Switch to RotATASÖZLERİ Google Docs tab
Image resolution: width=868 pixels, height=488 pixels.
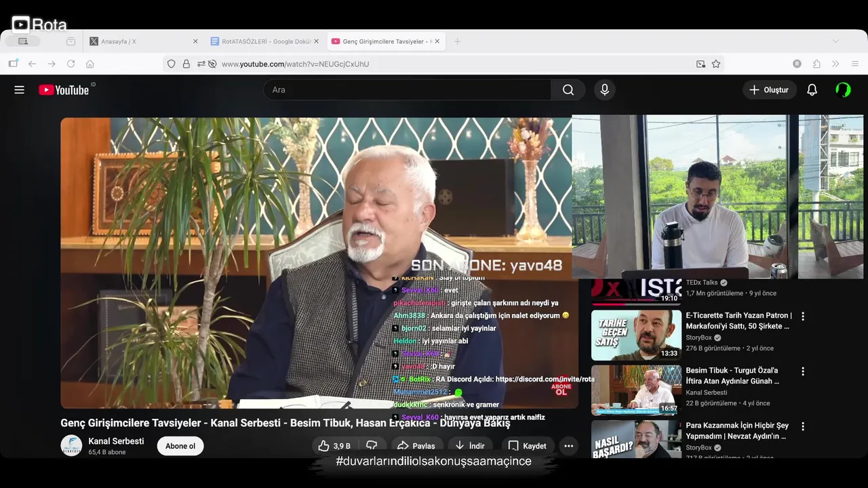(x=264, y=41)
